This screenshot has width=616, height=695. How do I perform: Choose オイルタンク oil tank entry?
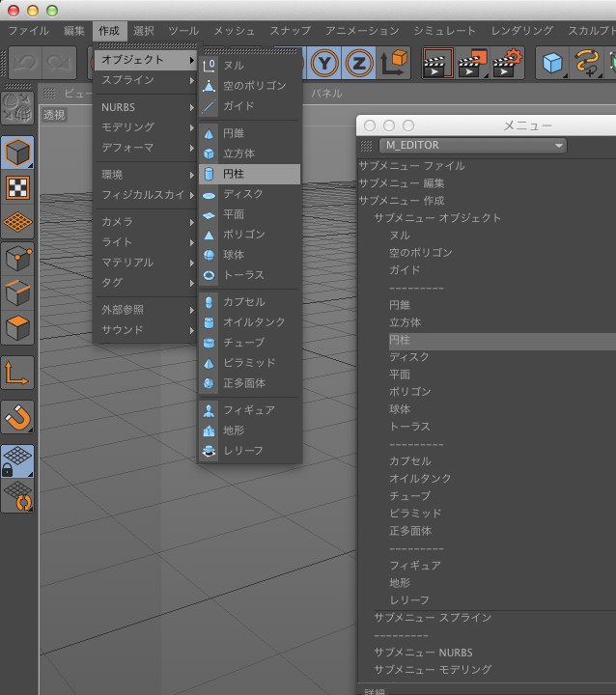click(x=250, y=322)
